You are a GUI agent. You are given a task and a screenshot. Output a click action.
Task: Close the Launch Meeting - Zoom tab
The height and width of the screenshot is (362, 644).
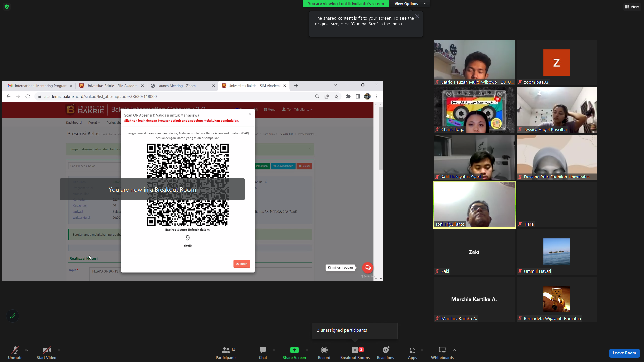click(213, 86)
